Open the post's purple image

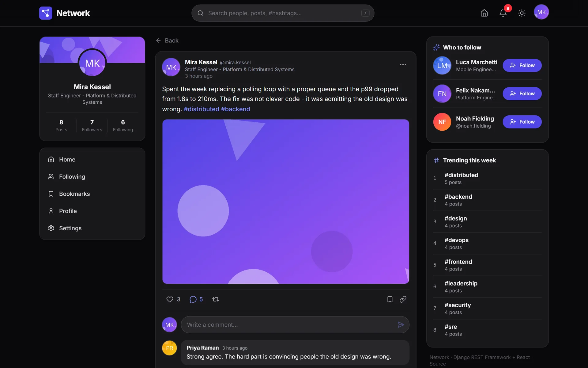(x=285, y=201)
